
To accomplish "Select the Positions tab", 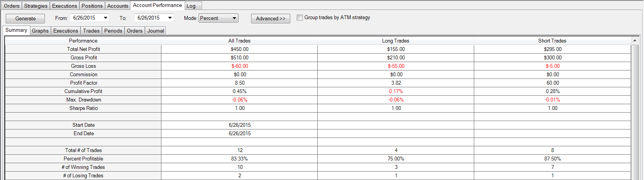I will [x=92, y=6].
